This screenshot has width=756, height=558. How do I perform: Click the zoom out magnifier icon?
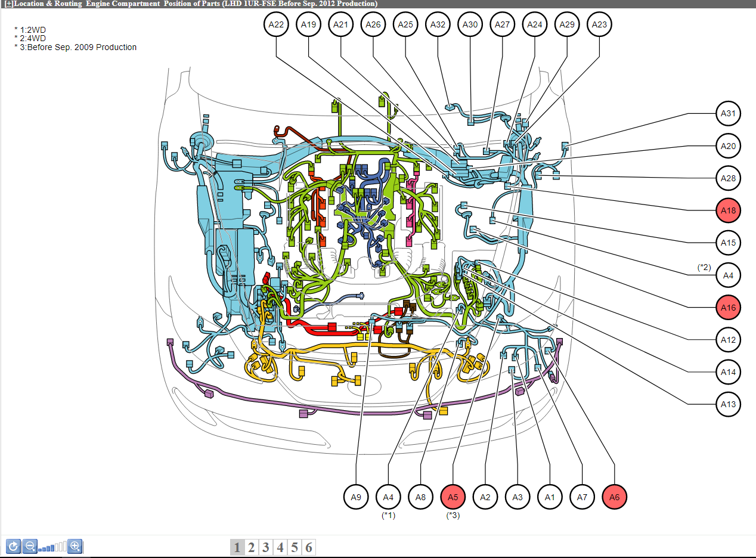click(30, 546)
